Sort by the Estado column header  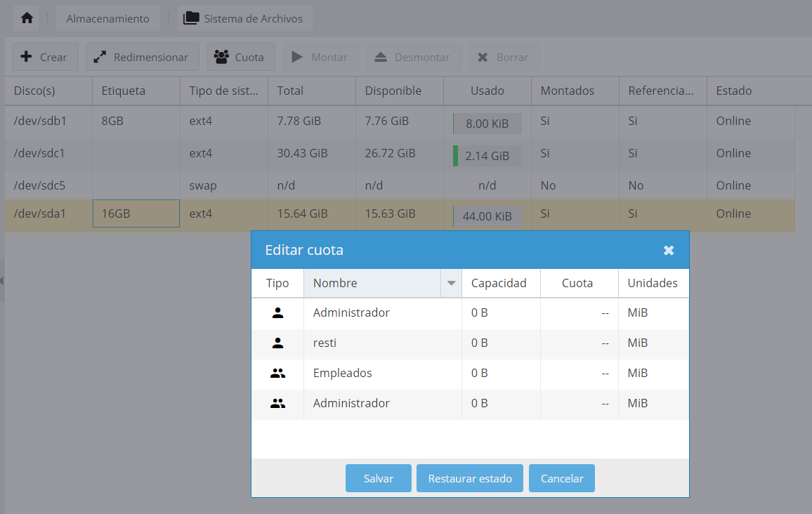click(751, 91)
